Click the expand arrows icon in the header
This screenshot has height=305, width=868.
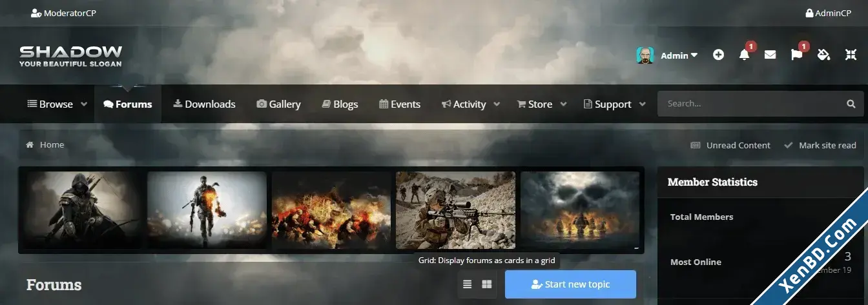(x=851, y=55)
